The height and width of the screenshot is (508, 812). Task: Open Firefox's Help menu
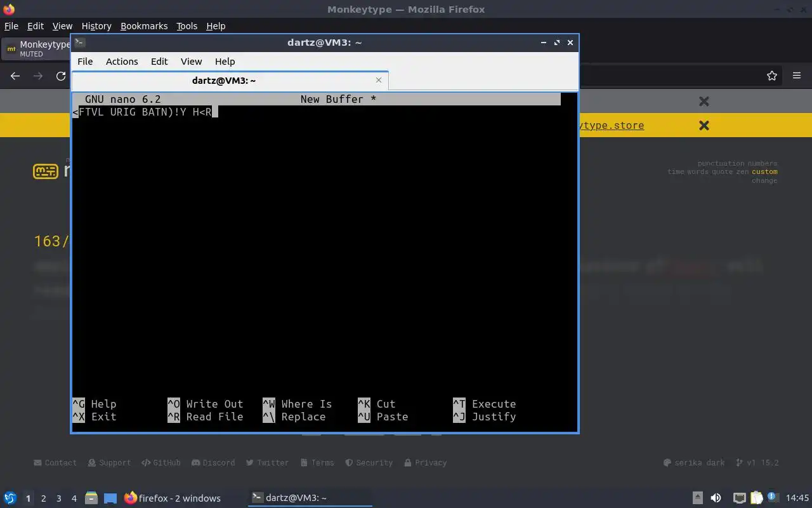pyautogui.click(x=216, y=26)
